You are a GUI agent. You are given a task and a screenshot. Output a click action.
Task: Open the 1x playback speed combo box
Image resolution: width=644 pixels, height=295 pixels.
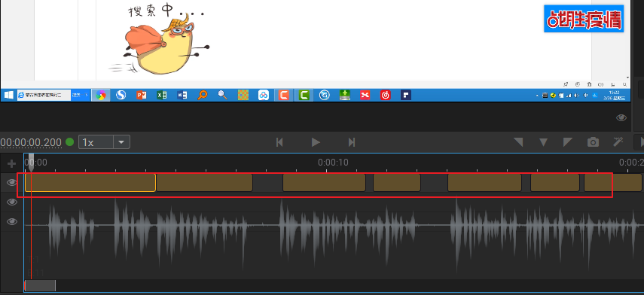click(x=105, y=142)
